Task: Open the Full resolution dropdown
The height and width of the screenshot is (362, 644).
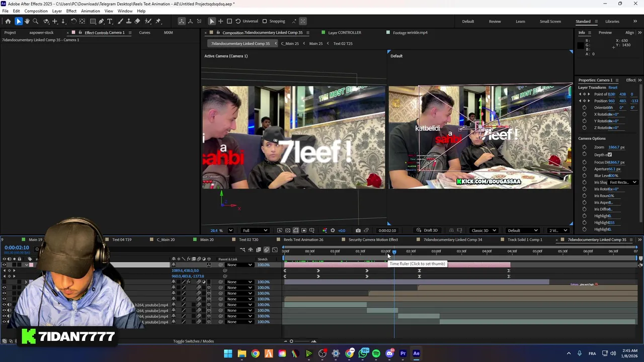Action: coord(255,230)
